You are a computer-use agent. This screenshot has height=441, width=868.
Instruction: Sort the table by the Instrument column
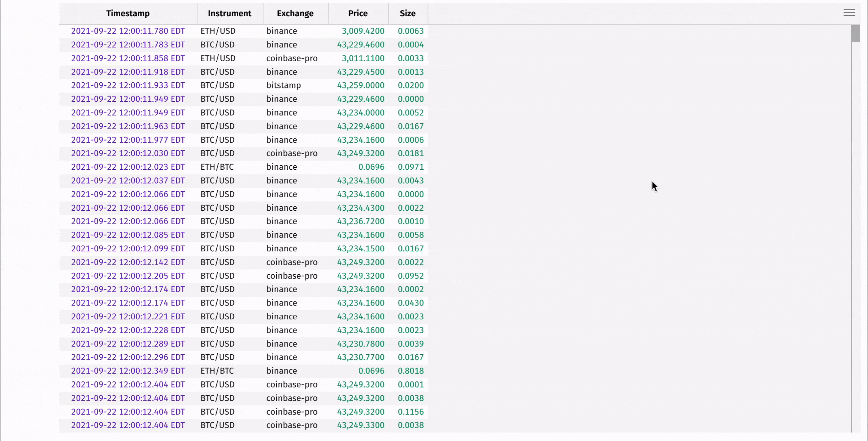coord(230,14)
